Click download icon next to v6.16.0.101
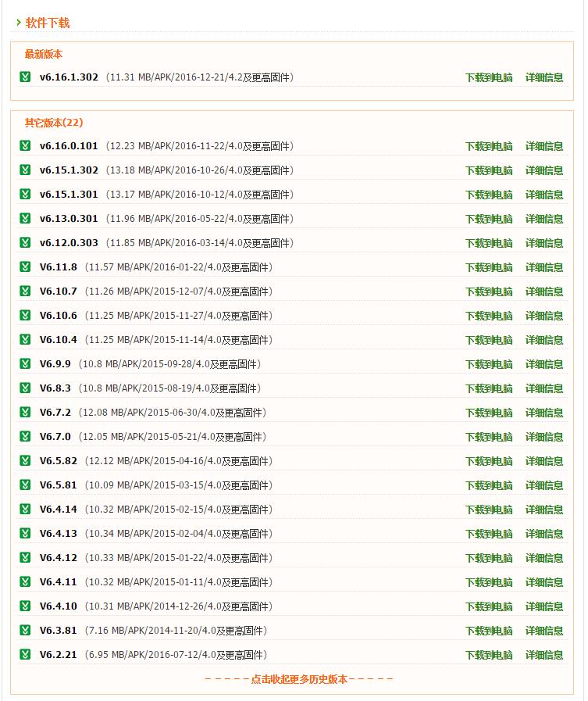Viewport: 588px width, 701px height. [x=25, y=146]
